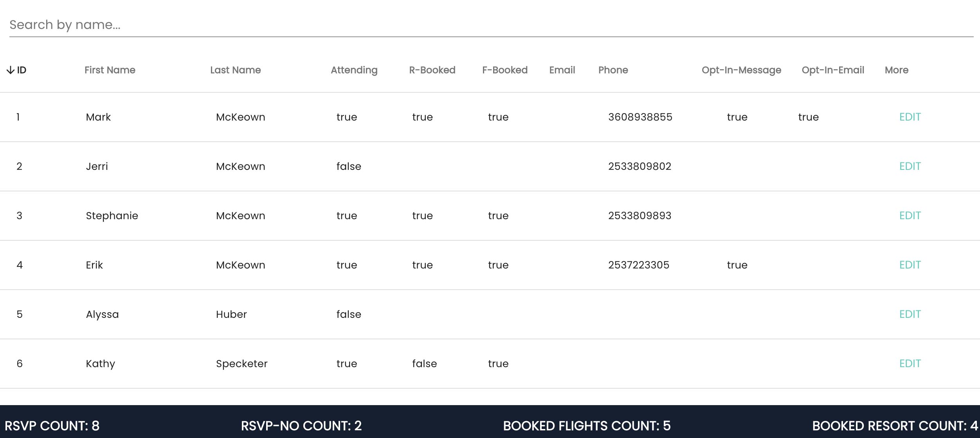Sort by Opt-In-Email column
The image size is (980, 438).
coord(832,70)
